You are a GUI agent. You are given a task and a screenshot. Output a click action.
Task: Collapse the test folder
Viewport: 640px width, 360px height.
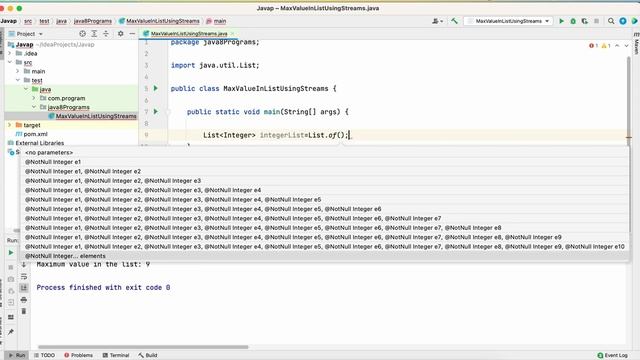click(x=18, y=80)
